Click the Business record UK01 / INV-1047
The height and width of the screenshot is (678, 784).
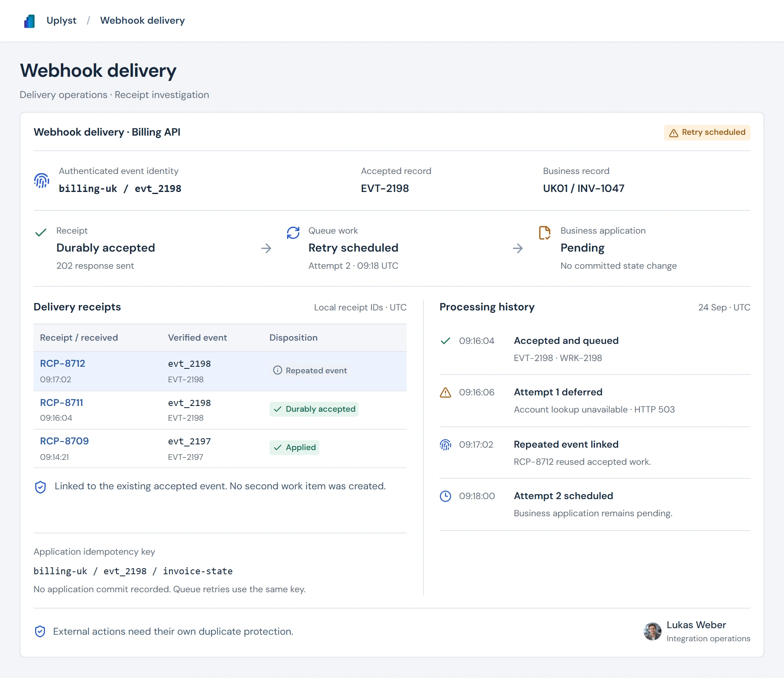click(584, 188)
